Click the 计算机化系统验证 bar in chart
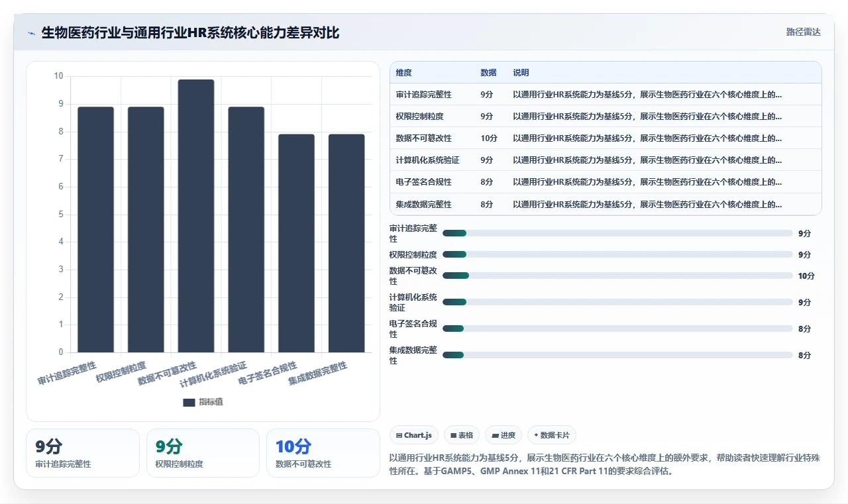 point(246,229)
